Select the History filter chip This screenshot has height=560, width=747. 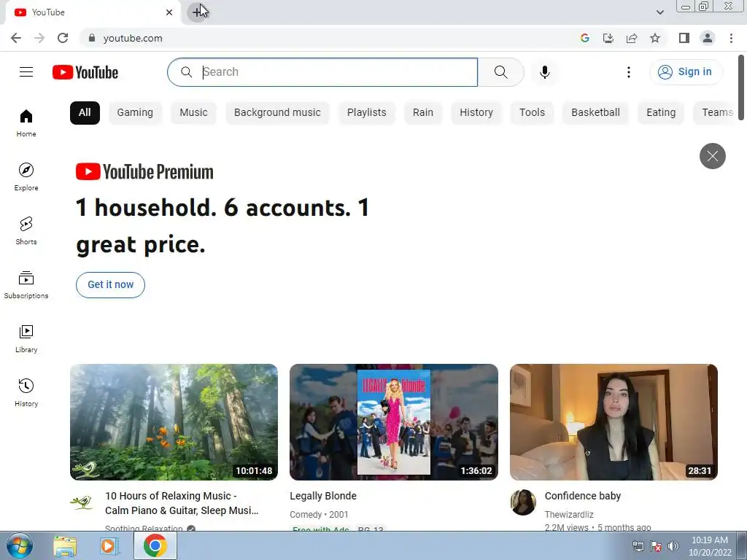pyautogui.click(x=476, y=113)
